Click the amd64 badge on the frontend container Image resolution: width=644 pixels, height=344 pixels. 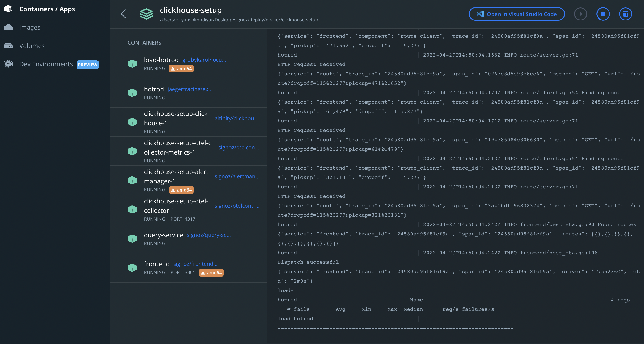click(x=211, y=273)
